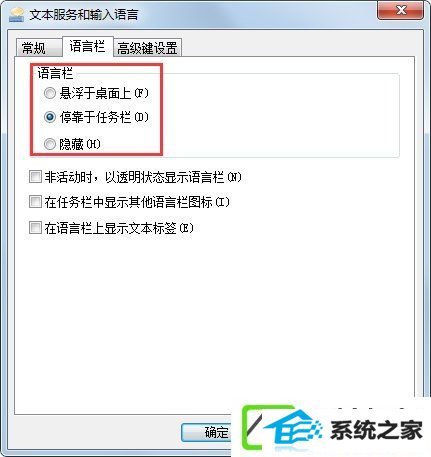Viewport: 431px width, 457px height.
Task: Open the 高级键设置 tab
Action: [147, 48]
